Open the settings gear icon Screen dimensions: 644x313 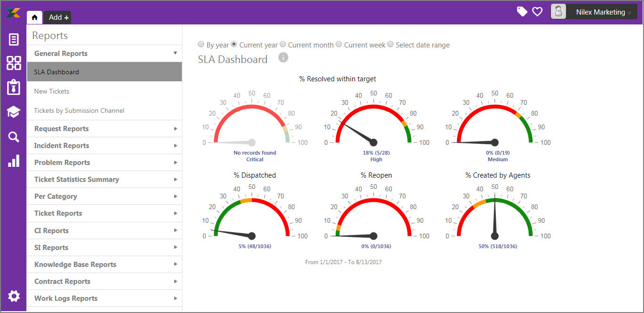pos(14,296)
